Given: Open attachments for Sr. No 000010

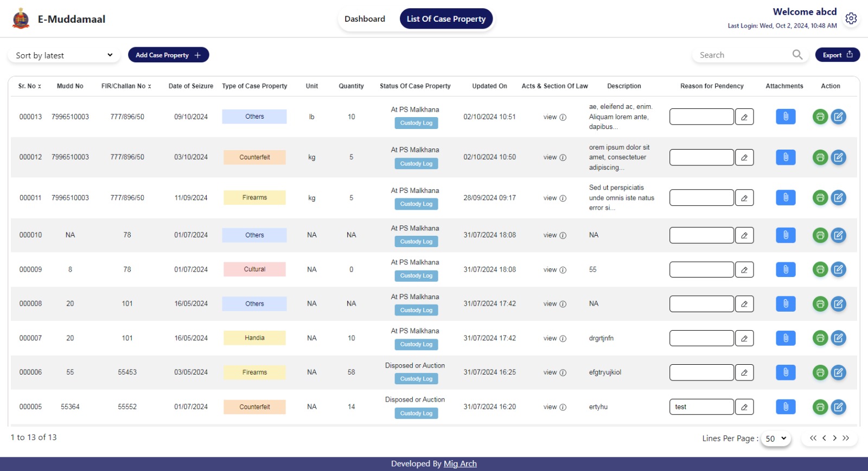Looking at the screenshot, I should click(786, 235).
